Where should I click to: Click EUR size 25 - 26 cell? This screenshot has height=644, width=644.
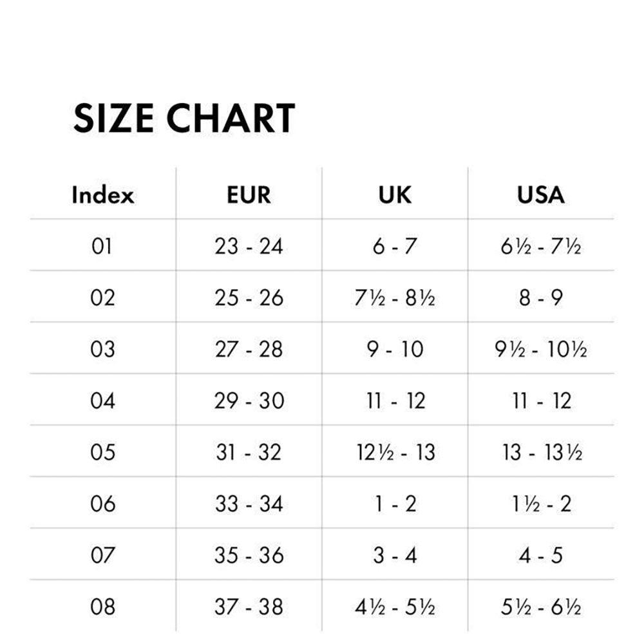(249, 298)
